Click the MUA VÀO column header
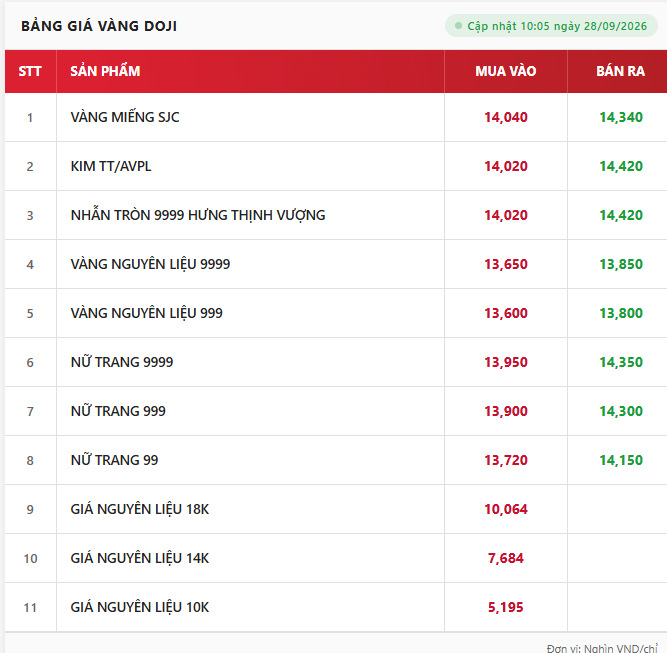Image resolution: width=667 pixels, height=653 pixels. point(505,71)
